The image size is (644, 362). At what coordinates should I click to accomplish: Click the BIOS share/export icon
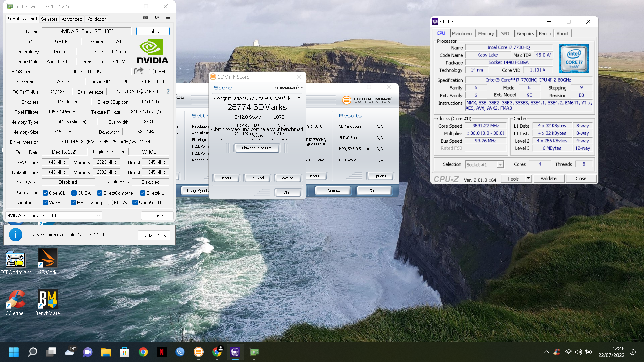(139, 71)
